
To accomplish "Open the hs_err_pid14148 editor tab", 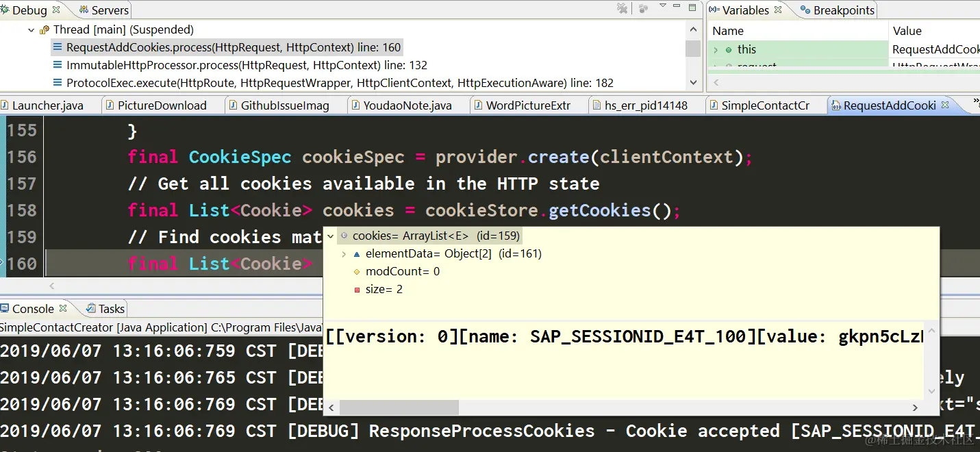I will (646, 105).
